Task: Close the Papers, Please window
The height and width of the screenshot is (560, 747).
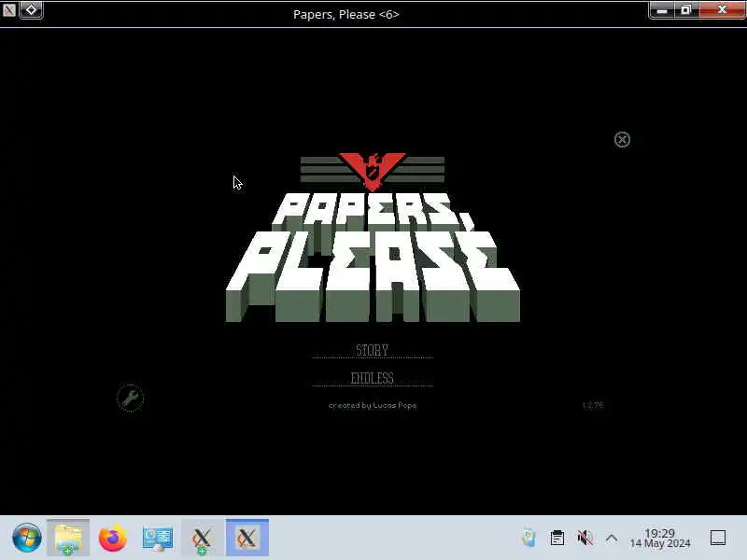Action: tap(722, 10)
